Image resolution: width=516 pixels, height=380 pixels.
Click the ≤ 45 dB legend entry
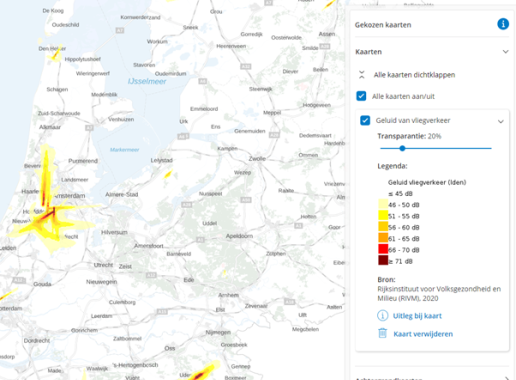click(400, 194)
